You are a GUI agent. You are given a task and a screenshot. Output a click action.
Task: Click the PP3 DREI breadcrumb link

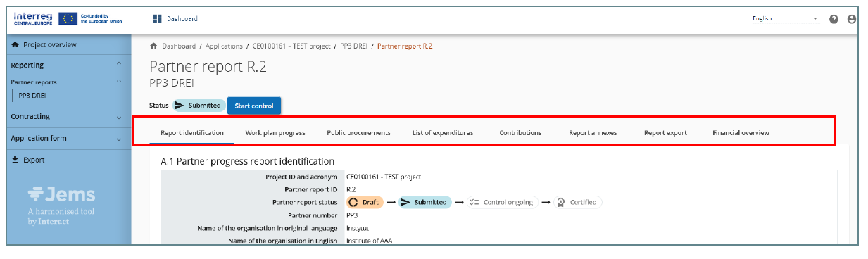coord(354,46)
